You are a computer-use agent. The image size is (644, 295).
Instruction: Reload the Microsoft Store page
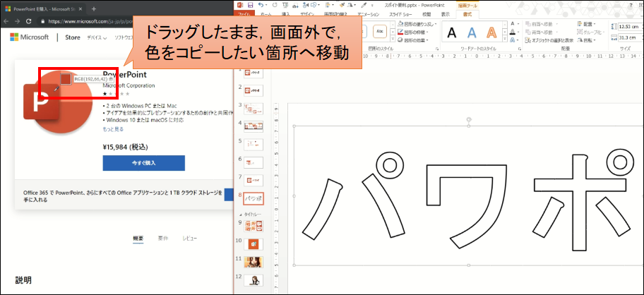(29, 21)
